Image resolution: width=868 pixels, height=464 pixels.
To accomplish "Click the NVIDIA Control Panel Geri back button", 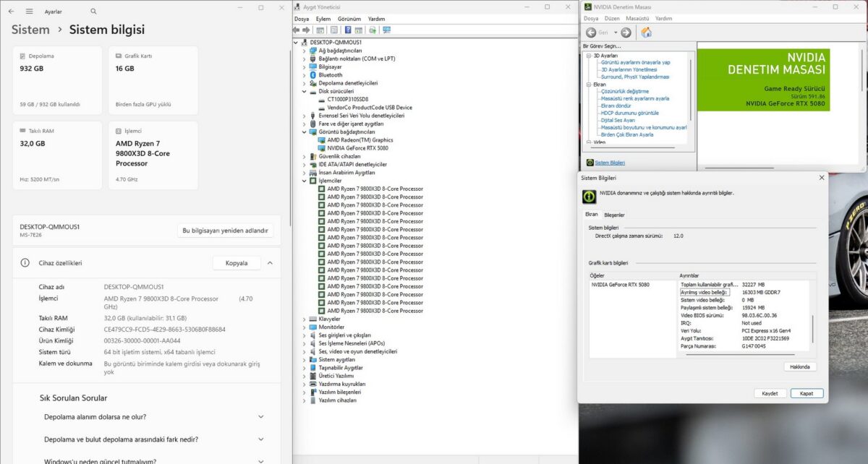I will click(597, 33).
